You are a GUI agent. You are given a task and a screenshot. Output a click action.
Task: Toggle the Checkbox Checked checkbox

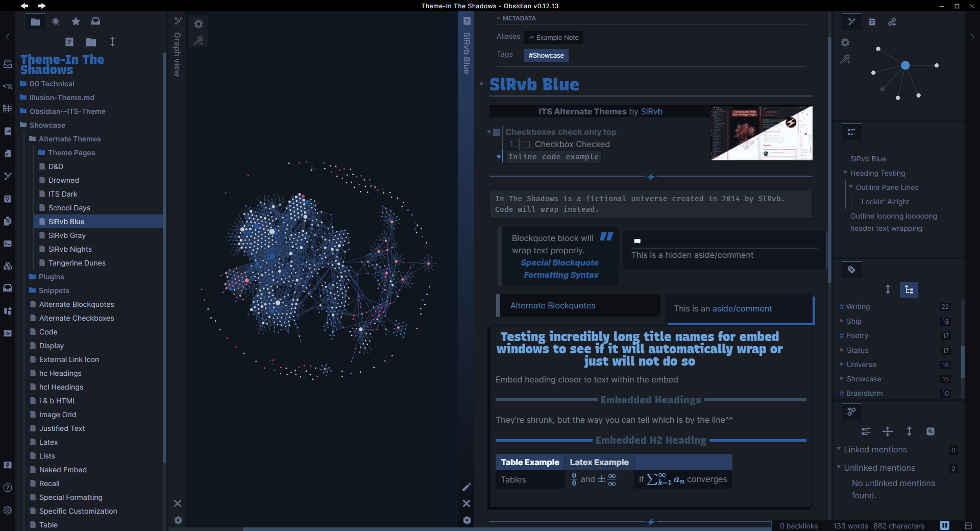tap(526, 144)
